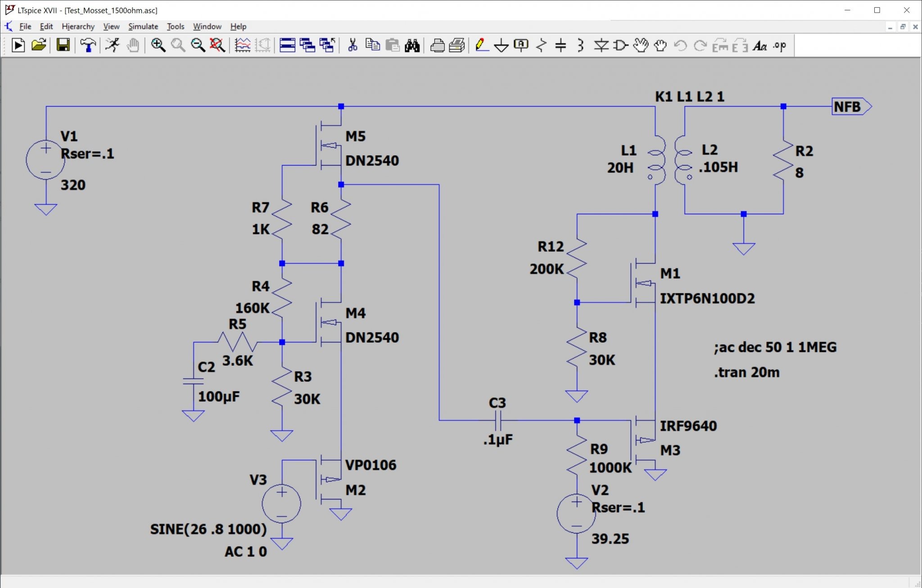922x588 pixels.
Task: Click the AC 1 0 source parameter
Action: pos(246,552)
